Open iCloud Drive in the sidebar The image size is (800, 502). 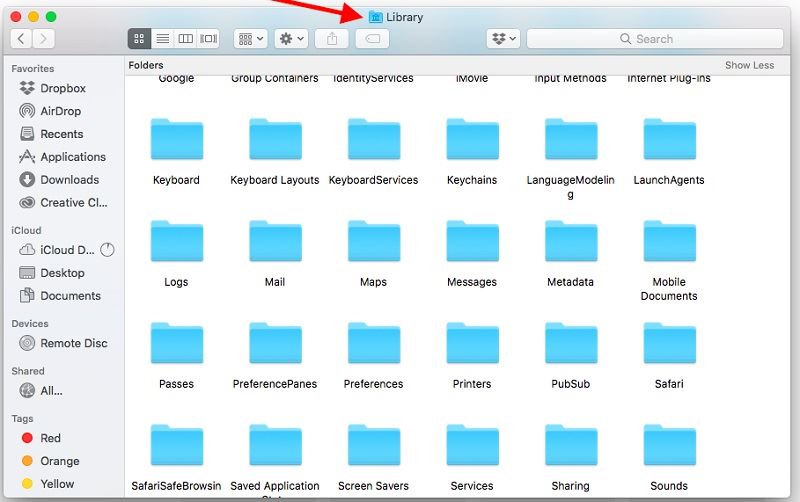click(x=57, y=250)
